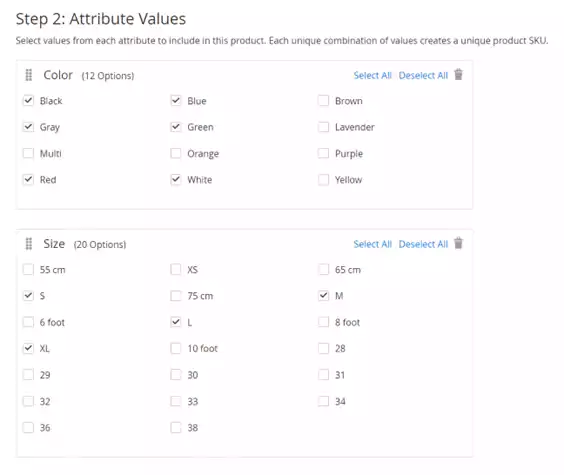Click the (20 Options) count label
The image size is (564, 475).
click(x=100, y=244)
